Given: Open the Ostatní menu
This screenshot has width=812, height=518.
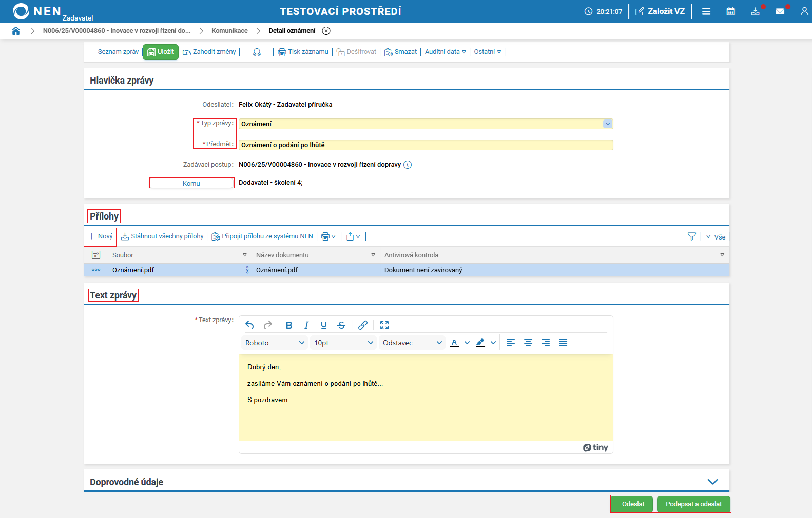Looking at the screenshot, I should tap(487, 52).
